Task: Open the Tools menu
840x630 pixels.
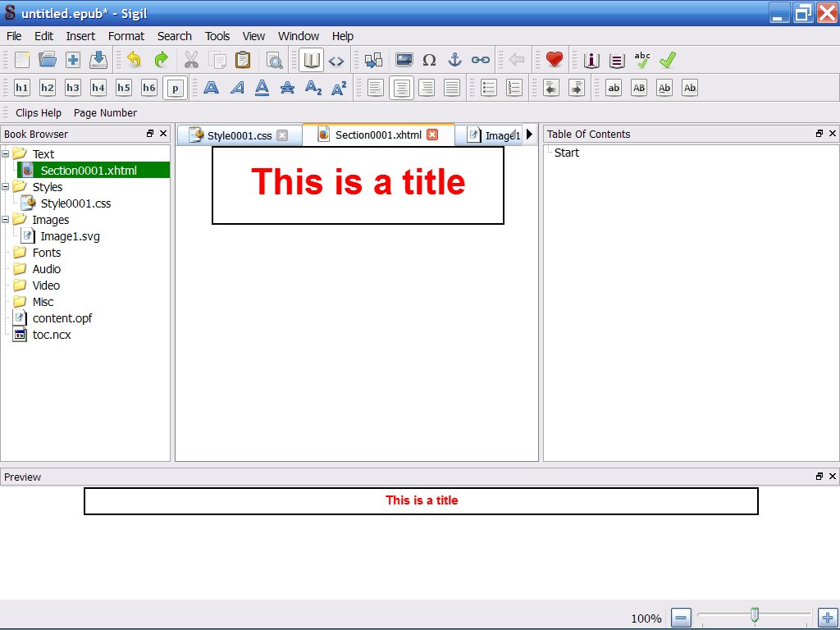Action: tap(217, 36)
